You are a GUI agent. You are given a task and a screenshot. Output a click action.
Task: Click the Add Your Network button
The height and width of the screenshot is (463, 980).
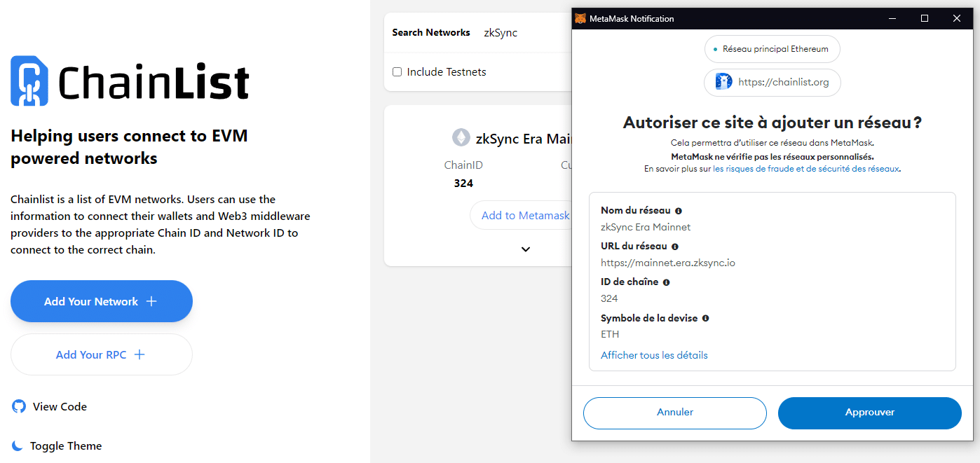coord(101,300)
